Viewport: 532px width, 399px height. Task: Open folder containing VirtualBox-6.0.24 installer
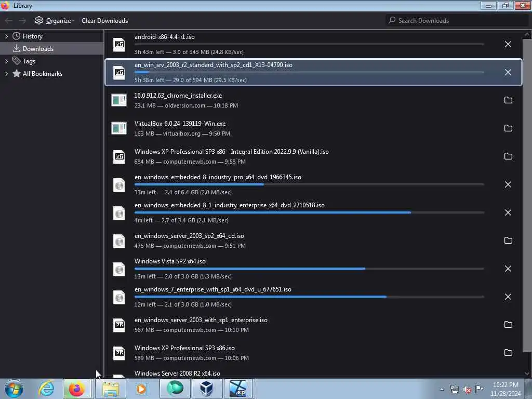(508, 128)
